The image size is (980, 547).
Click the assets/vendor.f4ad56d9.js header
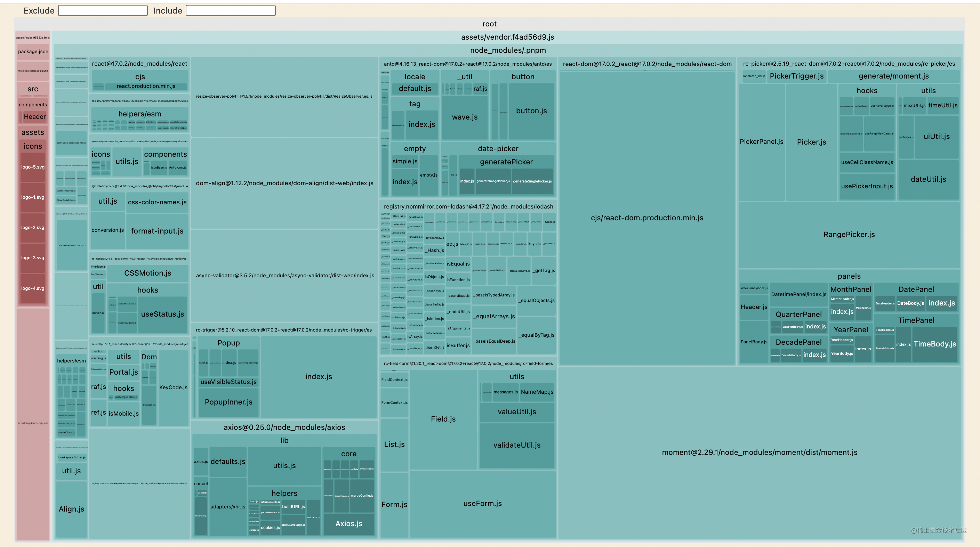point(507,37)
